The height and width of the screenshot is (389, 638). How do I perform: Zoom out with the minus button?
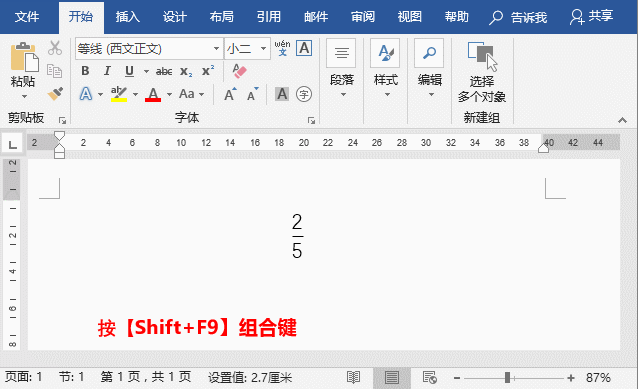pos(457,378)
